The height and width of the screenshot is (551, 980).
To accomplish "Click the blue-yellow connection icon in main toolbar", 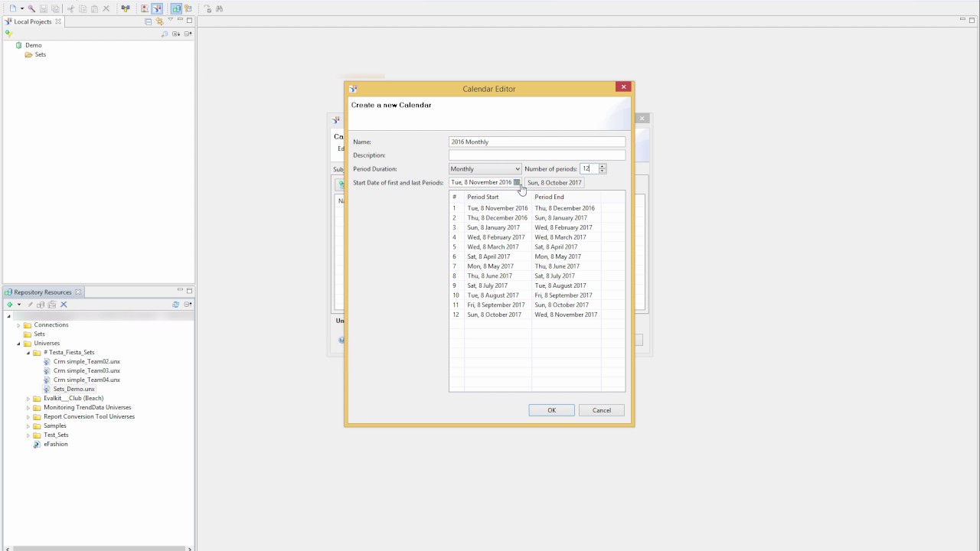I will tap(126, 8).
